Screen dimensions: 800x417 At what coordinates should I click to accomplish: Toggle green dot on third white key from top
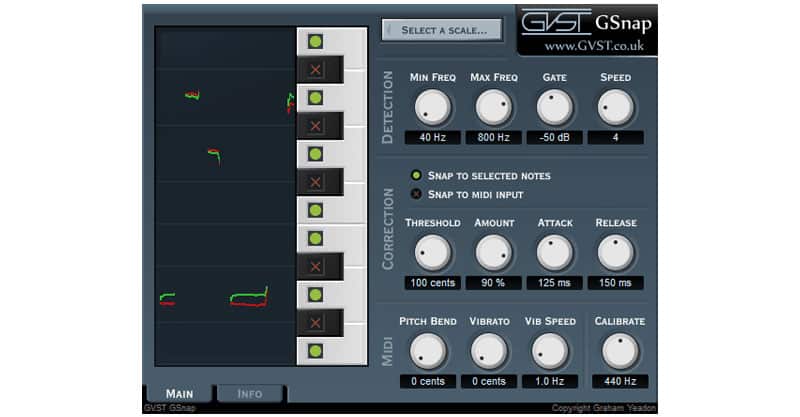[315, 154]
